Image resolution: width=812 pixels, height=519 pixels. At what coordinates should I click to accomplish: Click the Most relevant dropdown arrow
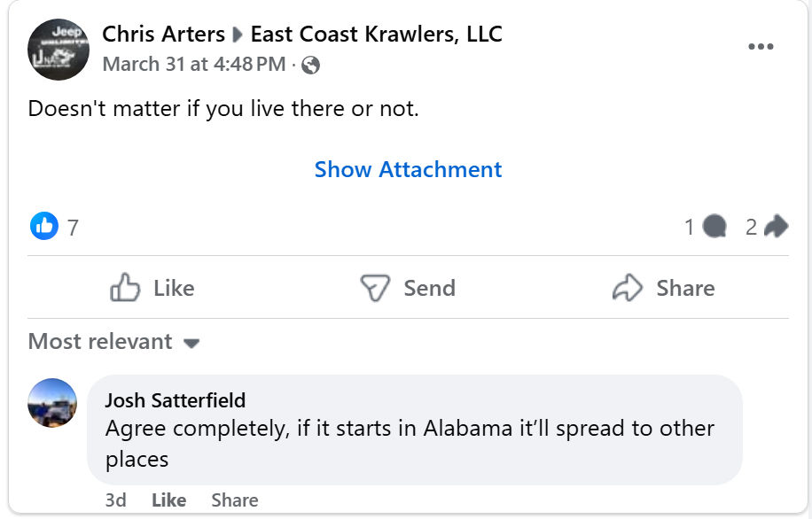pos(191,343)
